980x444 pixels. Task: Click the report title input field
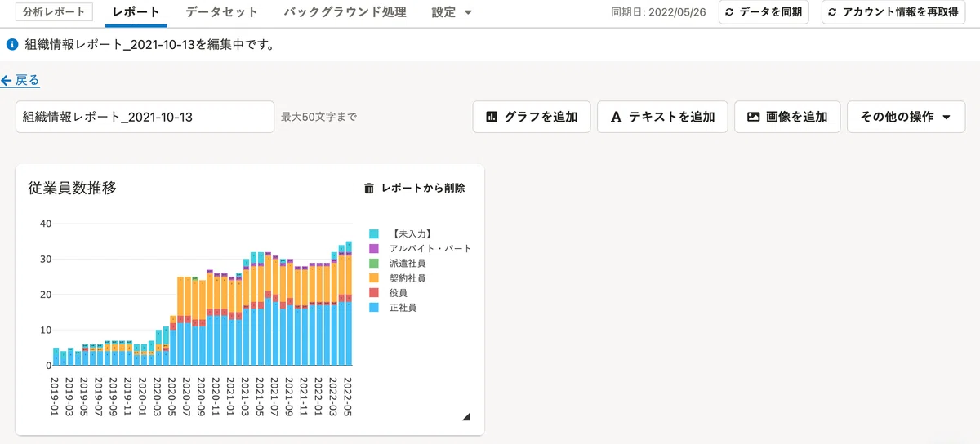(x=145, y=117)
